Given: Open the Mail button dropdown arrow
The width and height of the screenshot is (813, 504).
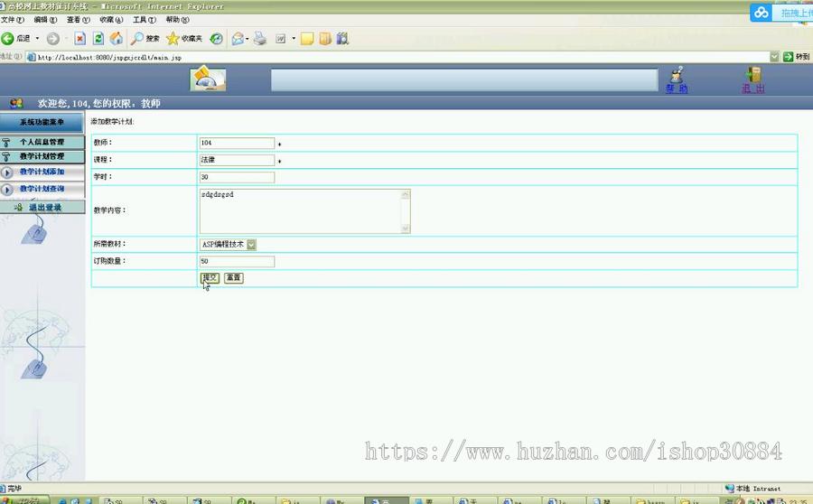Looking at the screenshot, I should coord(247,38).
